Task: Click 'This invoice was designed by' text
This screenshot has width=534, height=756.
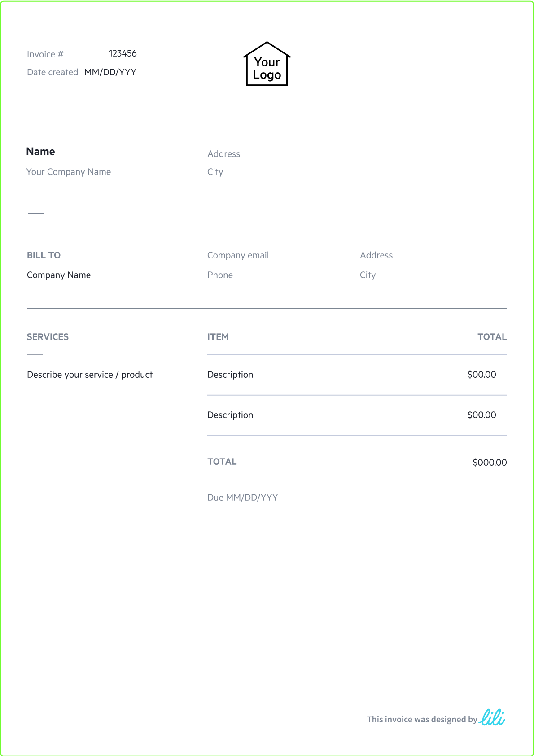Action: (x=422, y=719)
